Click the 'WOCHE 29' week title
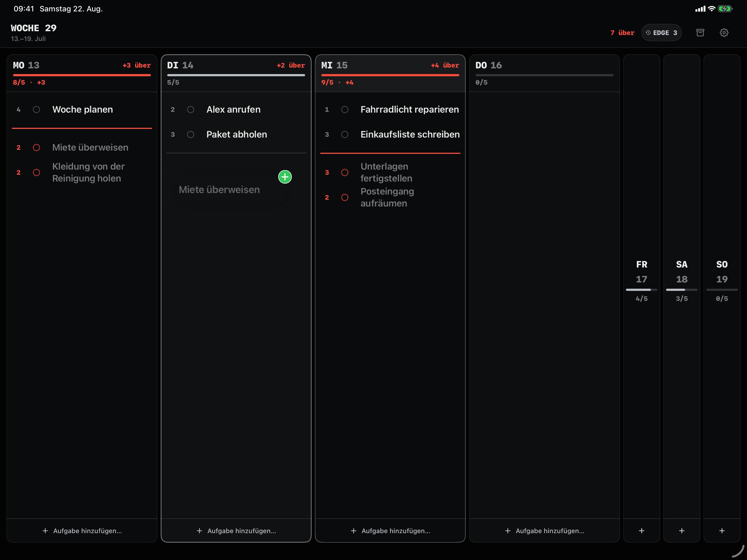 tap(34, 28)
